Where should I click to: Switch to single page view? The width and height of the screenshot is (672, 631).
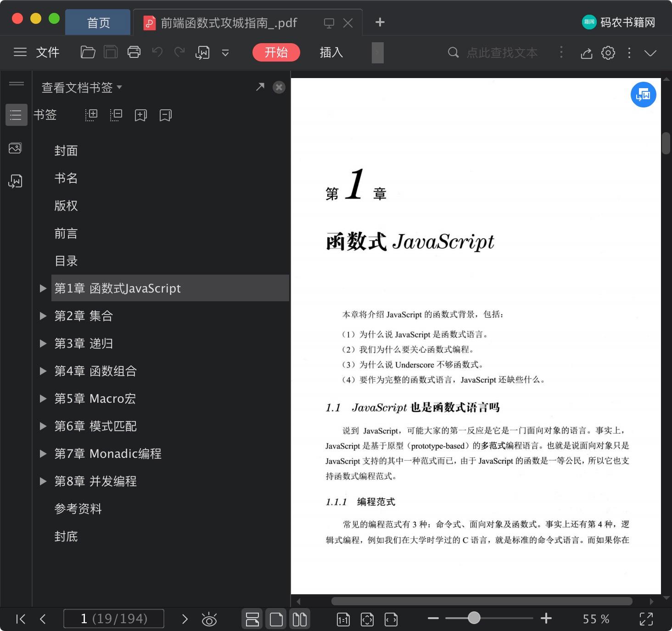(276, 620)
